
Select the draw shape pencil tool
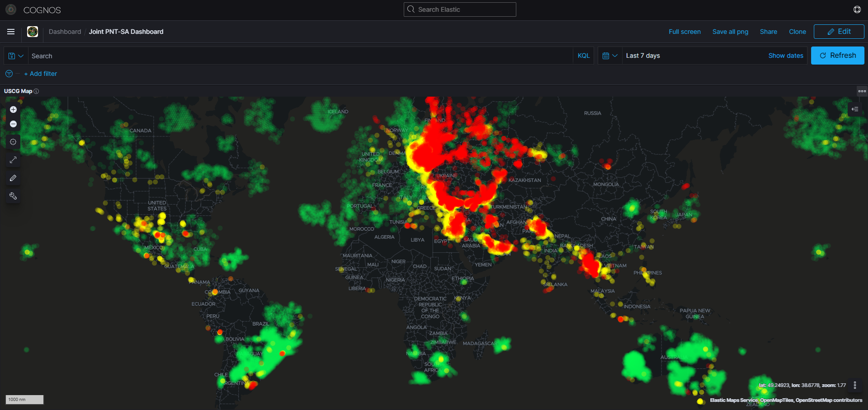13,178
